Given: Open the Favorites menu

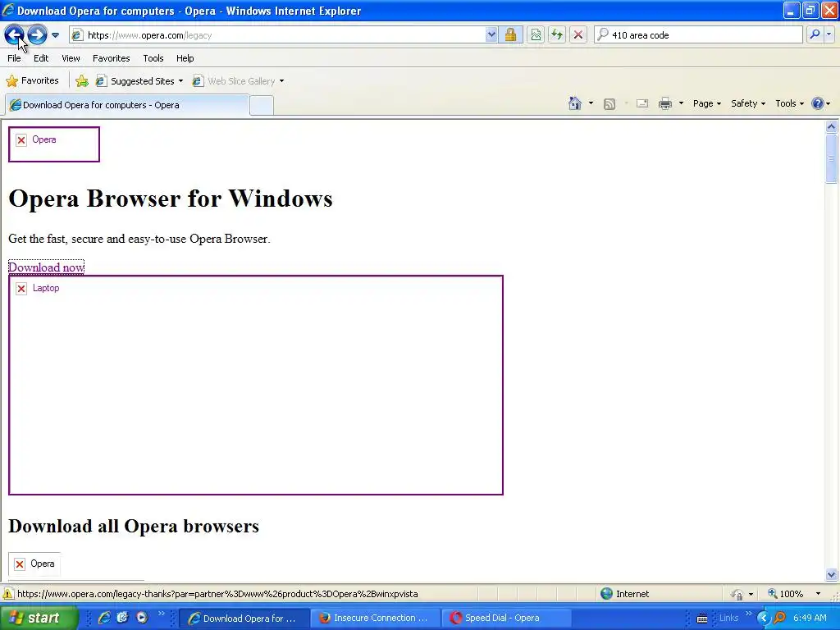Looking at the screenshot, I should click(x=112, y=58).
